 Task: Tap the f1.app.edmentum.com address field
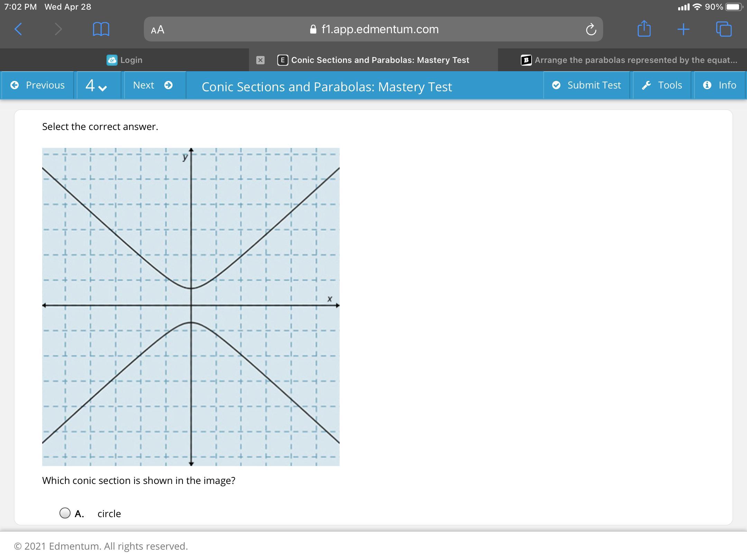click(380, 29)
